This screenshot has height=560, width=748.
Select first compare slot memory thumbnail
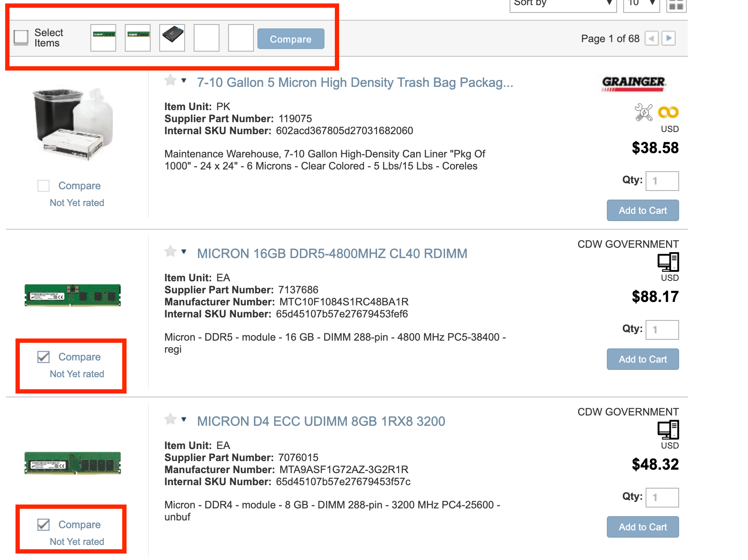tap(103, 38)
